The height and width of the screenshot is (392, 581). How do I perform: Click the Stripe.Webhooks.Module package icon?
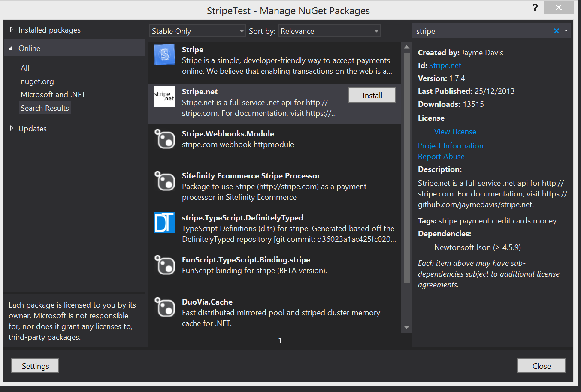coord(164,139)
